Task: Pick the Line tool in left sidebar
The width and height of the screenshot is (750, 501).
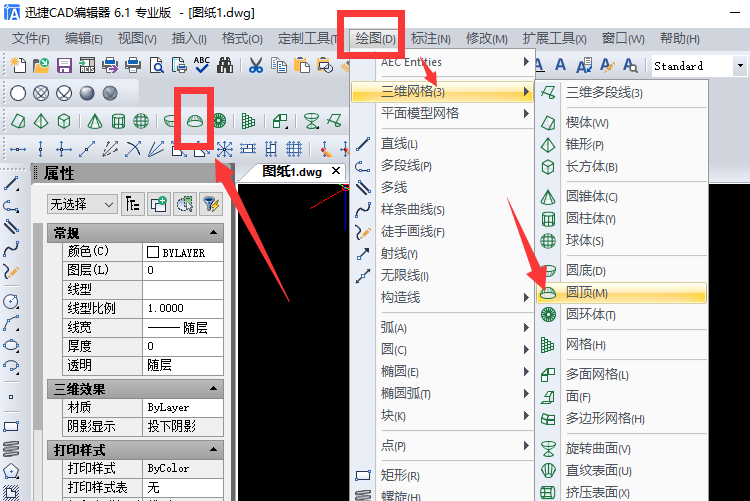Action: click(11, 183)
